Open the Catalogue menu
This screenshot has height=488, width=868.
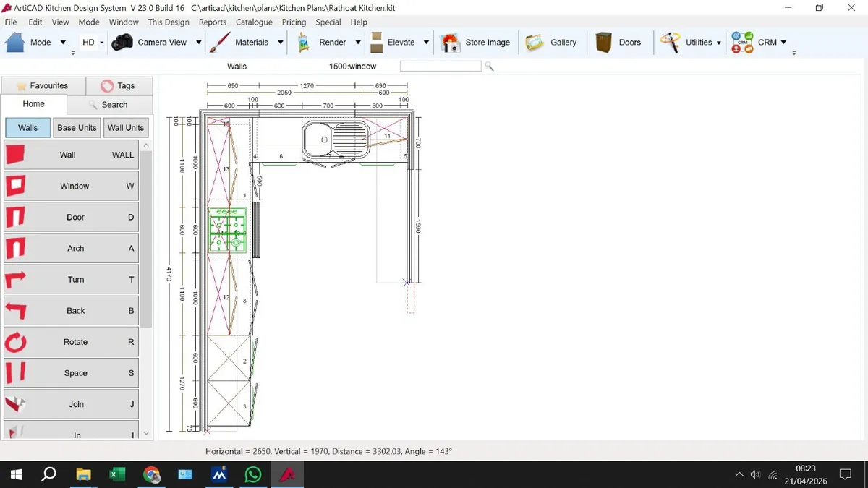pyautogui.click(x=254, y=22)
